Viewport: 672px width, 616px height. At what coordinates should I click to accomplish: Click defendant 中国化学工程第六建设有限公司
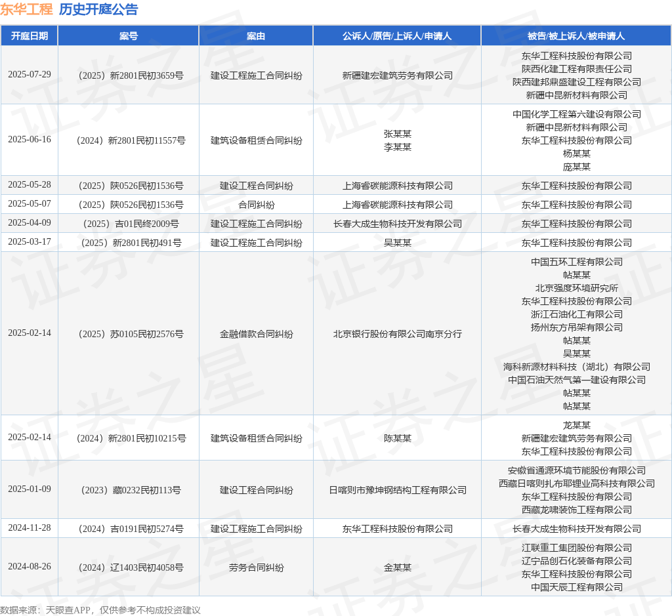[576, 114]
